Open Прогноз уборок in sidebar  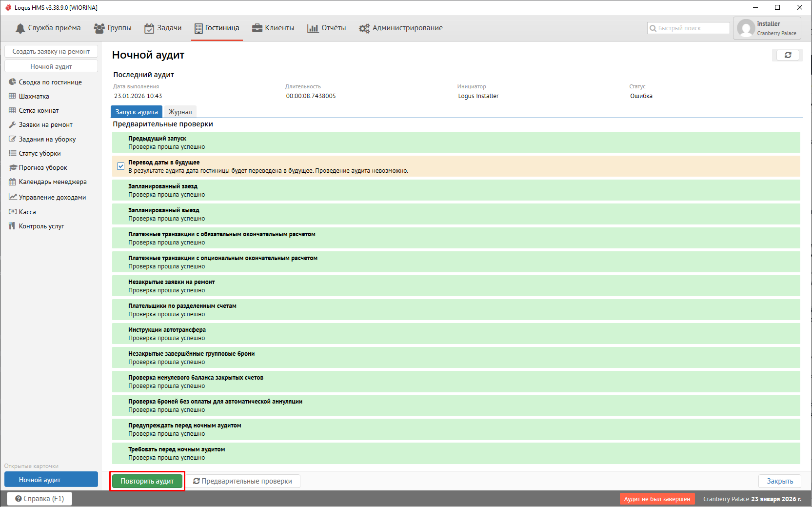pos(43,167)
